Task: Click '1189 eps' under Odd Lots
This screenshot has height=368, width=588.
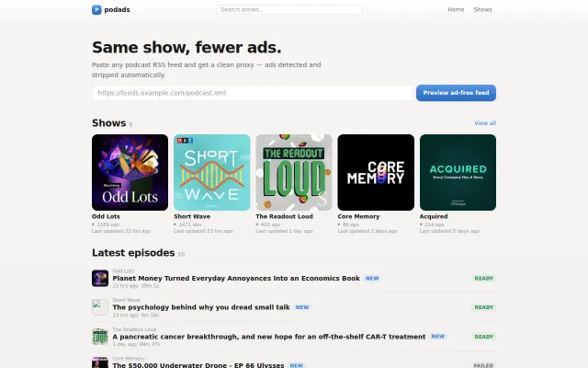Action: click(108, 224)
